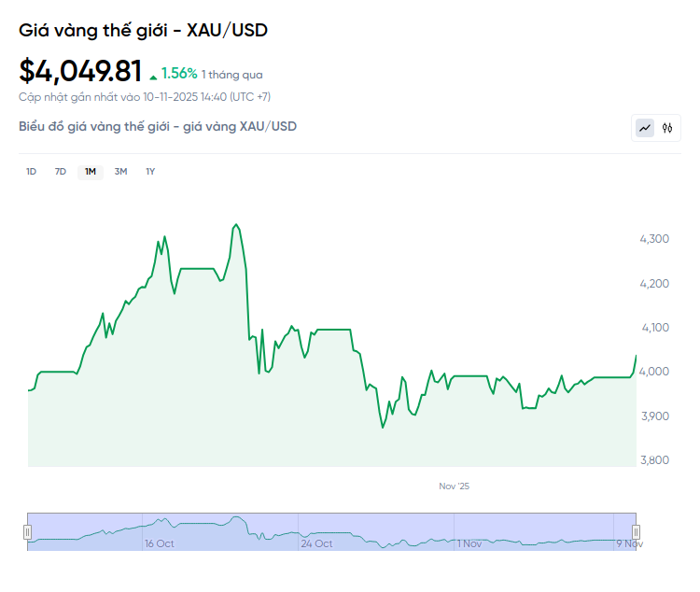Screen dimensions: 700x592
Task: Show the 1Y price history
Action: (x=150, y=172)
